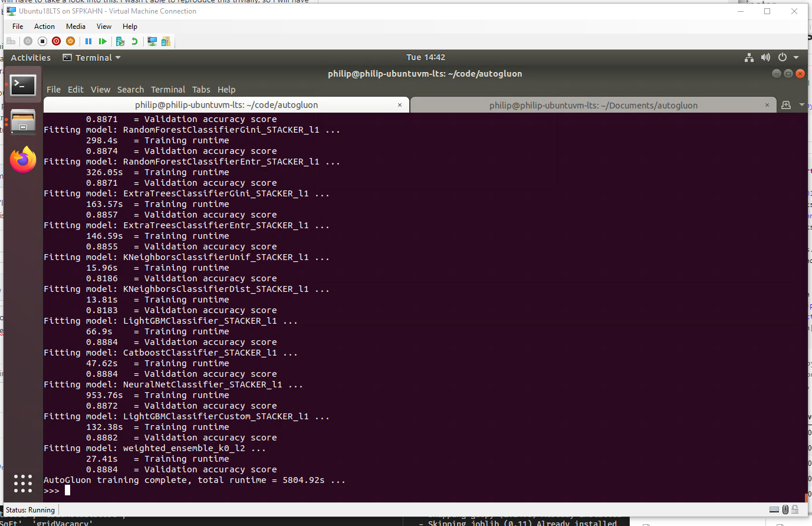
Task: Open the Hyper-V Help menu
Action: click(x=130, y=27)
